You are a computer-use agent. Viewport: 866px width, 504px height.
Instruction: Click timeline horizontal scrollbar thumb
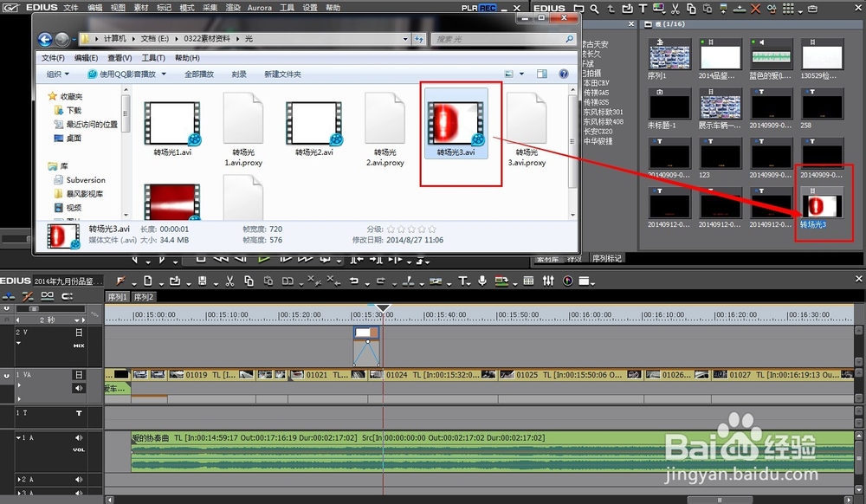click(x=719, y=500)
